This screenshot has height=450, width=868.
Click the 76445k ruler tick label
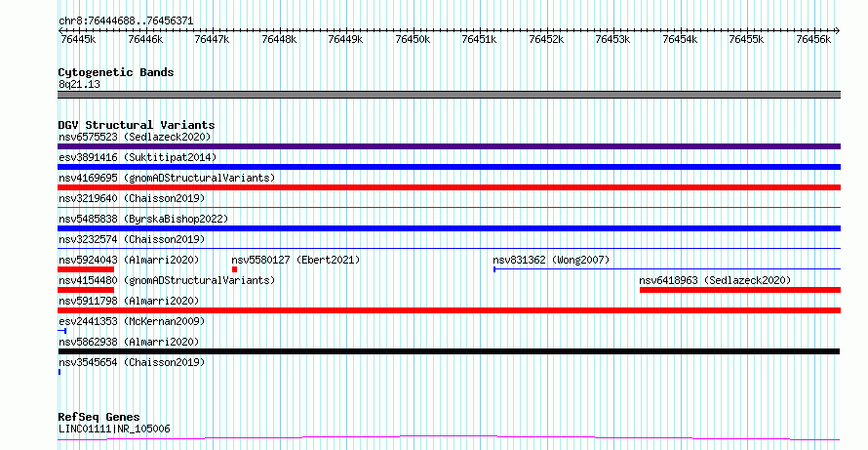click(x=78, y=39)
